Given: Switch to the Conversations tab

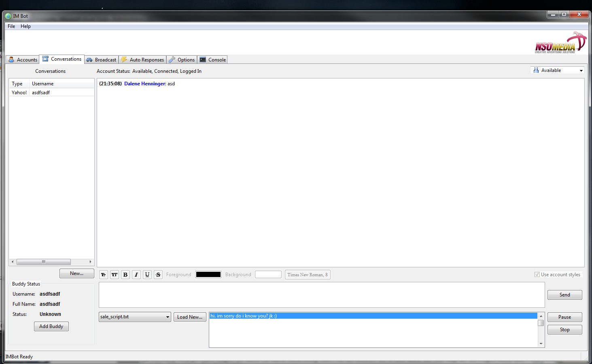Looking at the screenshot, I should tap(62, 59).
